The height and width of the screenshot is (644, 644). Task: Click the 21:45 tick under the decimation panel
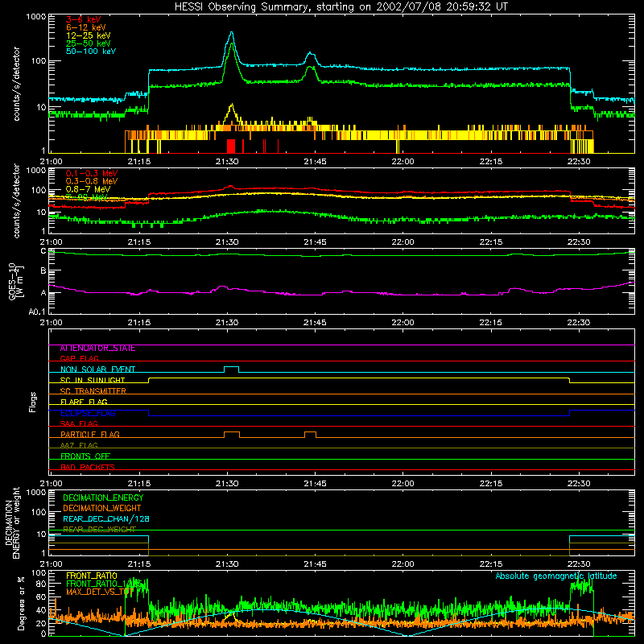[315, 564]
